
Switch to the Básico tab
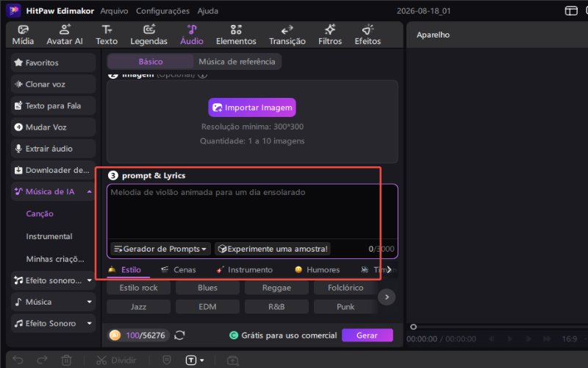tap(151, 62)
